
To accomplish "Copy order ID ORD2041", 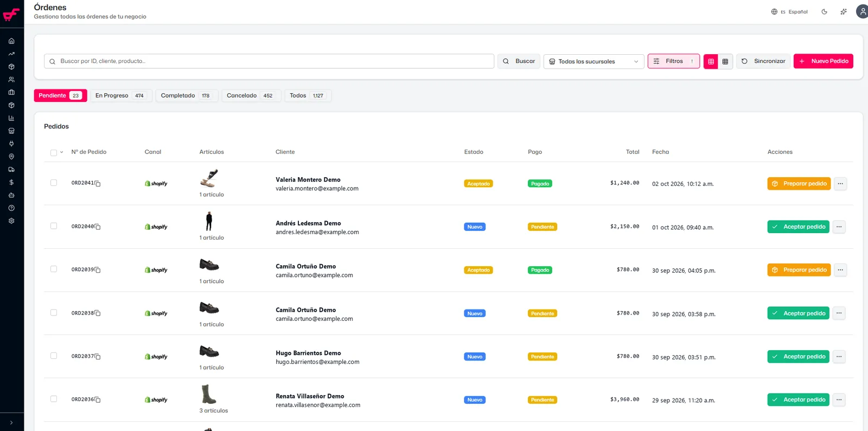I will (98, 184).
